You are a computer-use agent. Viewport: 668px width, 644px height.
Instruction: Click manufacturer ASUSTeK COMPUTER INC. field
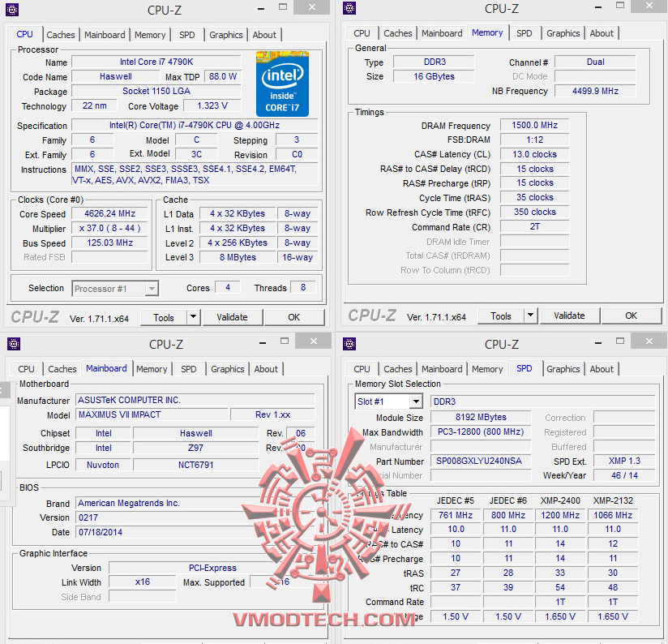click(x=195, y=400)
